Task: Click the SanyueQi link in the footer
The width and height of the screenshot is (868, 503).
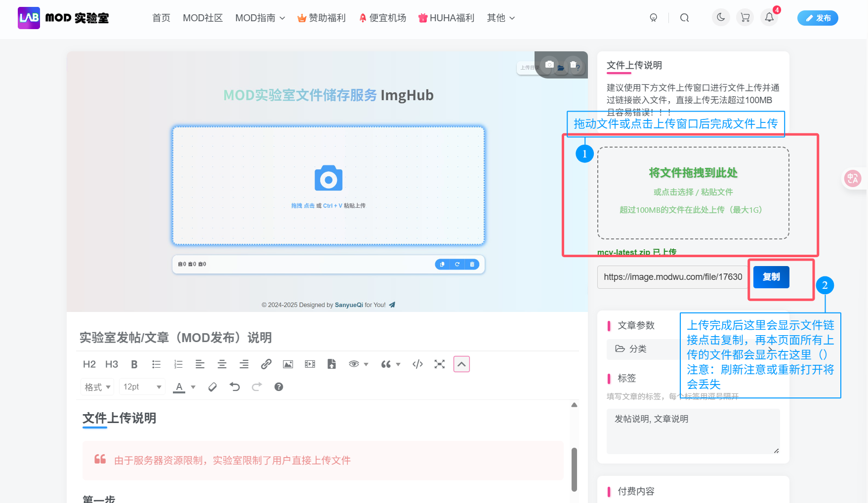Action: point(348,305)
